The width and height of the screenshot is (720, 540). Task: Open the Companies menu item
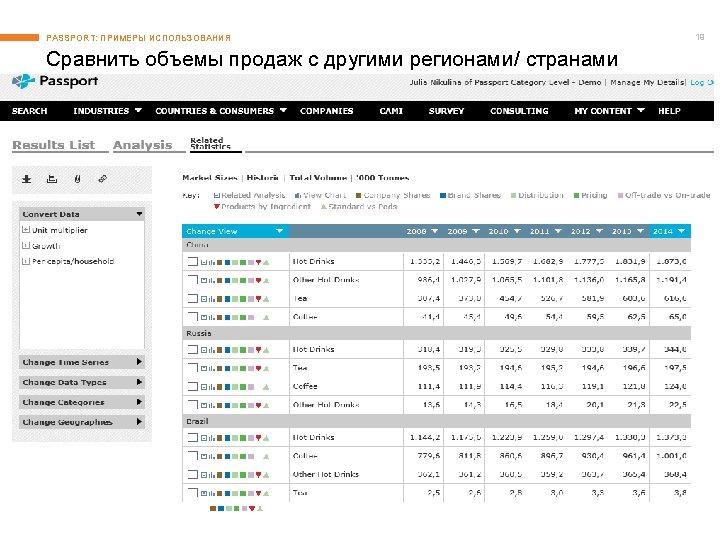click(x=326, y=111)
